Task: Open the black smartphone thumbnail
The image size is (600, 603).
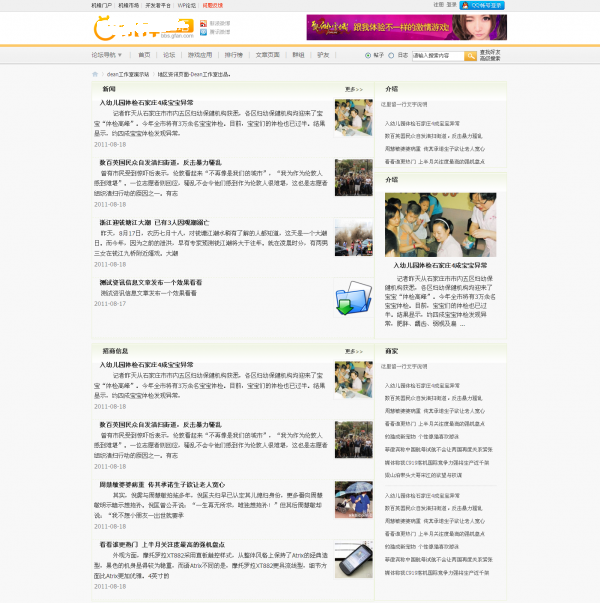Action: (x=353, y=560)
